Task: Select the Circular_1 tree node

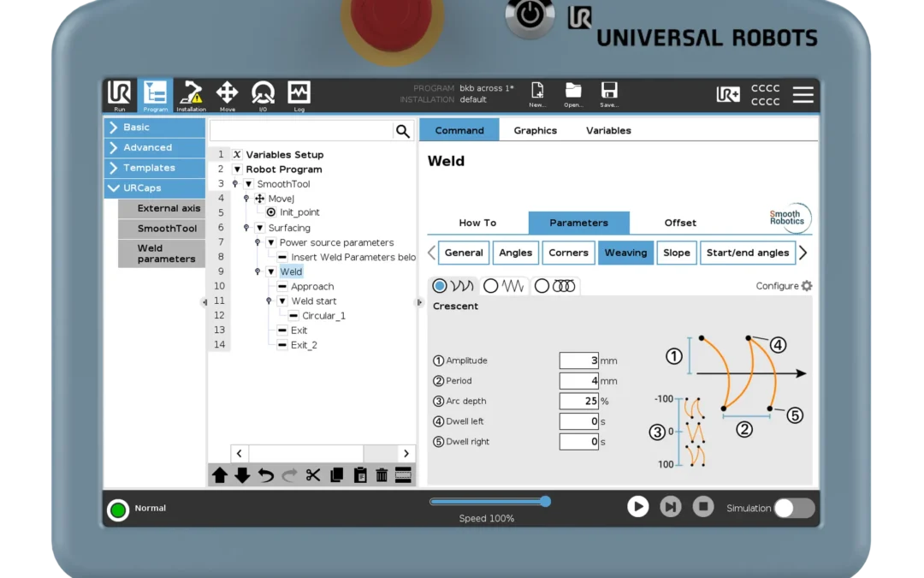Action: pyautogui.click(x=323, y=315)
